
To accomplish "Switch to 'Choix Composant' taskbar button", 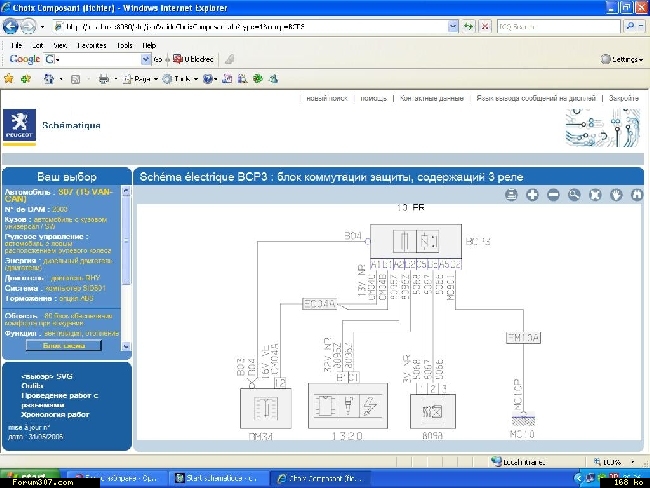I will pos(320,478).
